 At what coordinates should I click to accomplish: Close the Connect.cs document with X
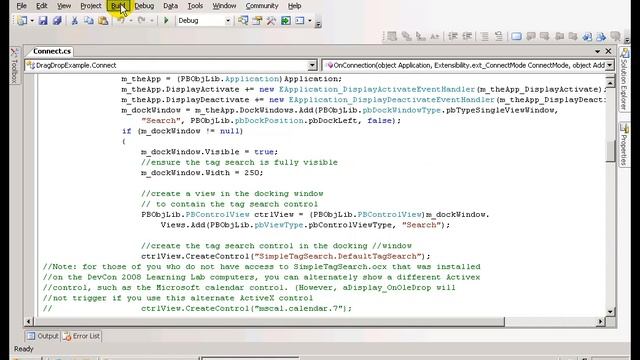coord(608,51)
